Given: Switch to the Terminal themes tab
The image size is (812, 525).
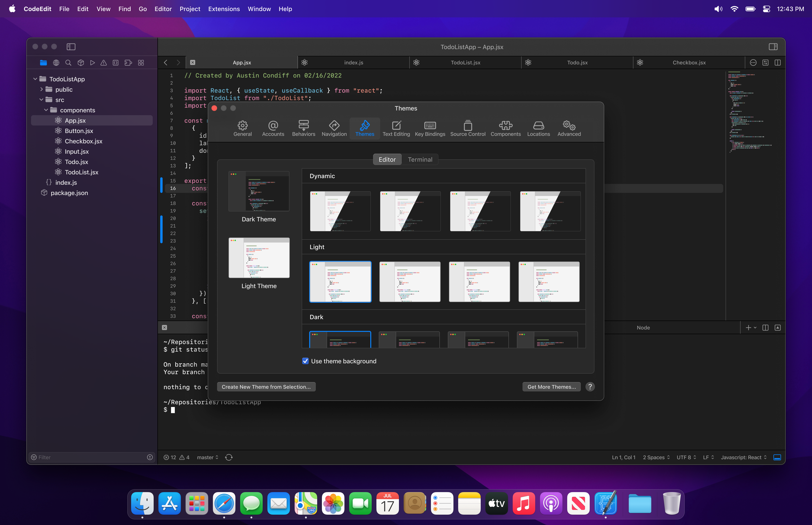Looking at the screenshot, I should click(420, 159).
